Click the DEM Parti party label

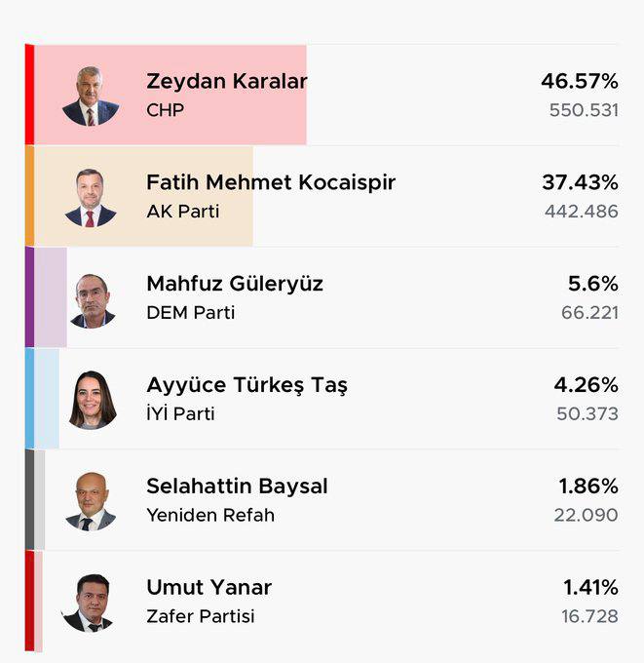[191, 313]
